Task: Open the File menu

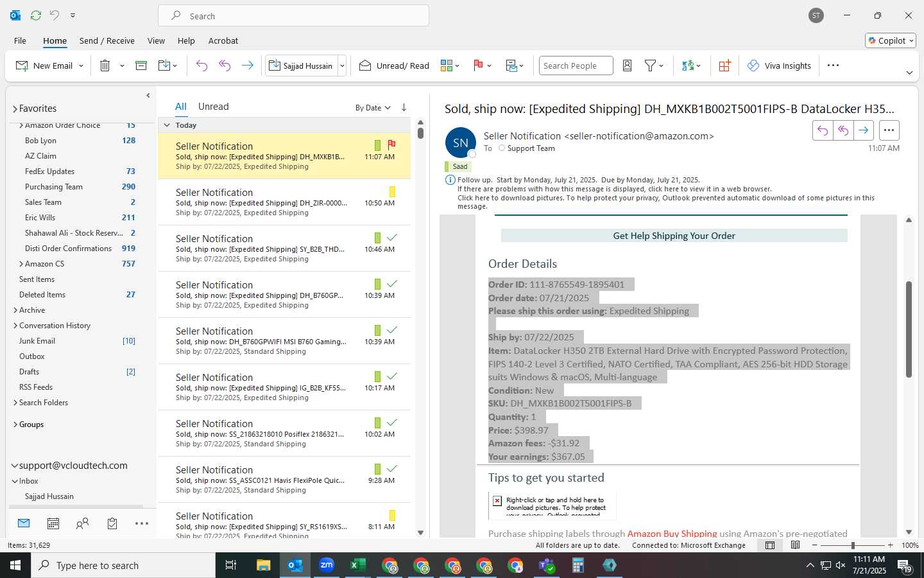Action: click(x=21, y=40)
